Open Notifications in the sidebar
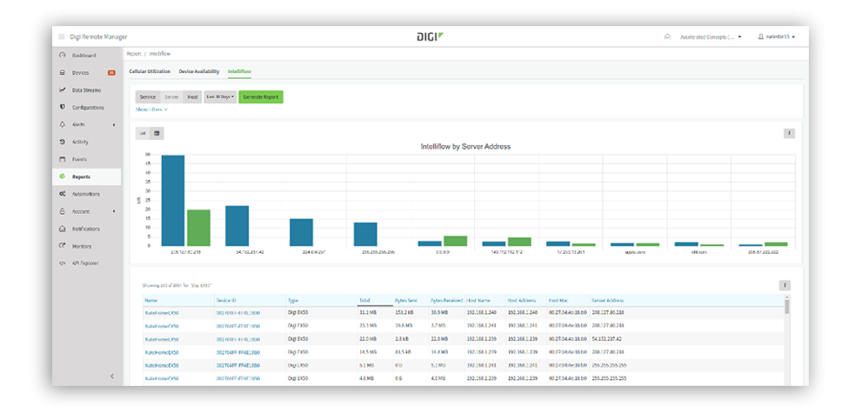This screenshot has width=868, height=412. (x=85, y=229)
